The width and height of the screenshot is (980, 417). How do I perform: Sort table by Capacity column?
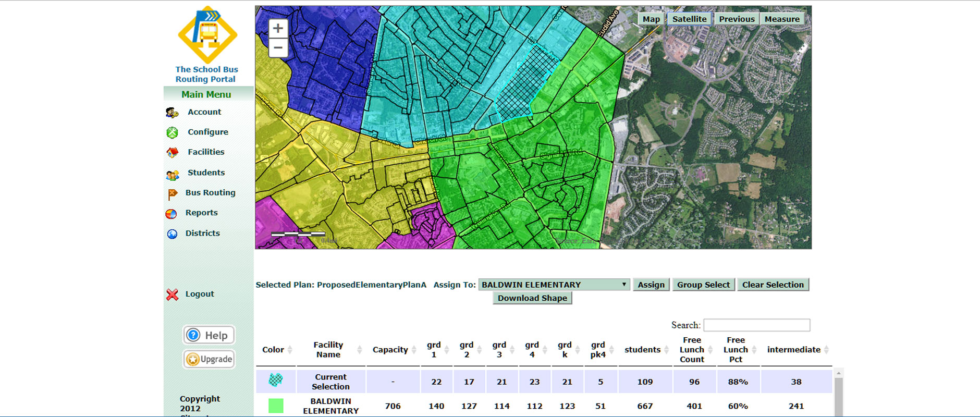(394, 350)
